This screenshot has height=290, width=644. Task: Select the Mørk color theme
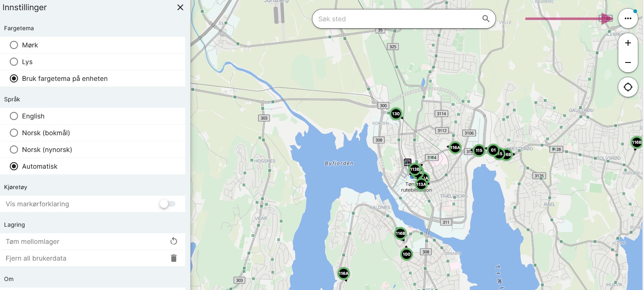(x=14, y=45)
